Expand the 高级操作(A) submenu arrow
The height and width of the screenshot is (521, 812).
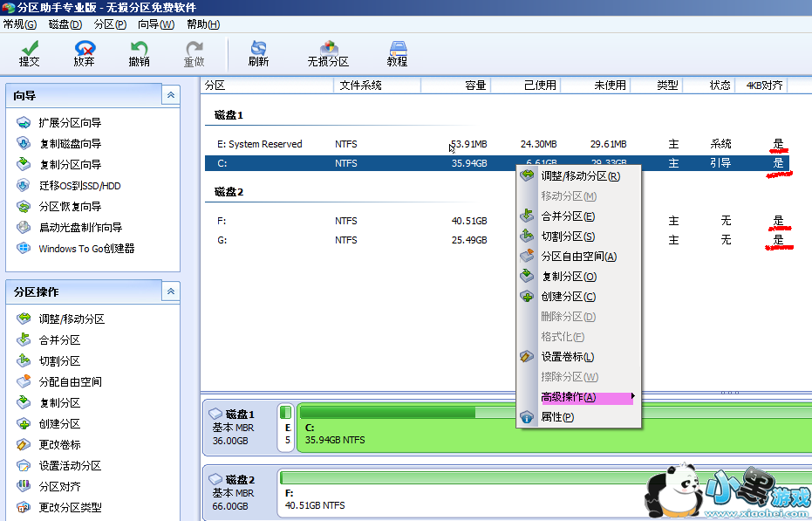pyautogui.click(x=633, y=396)
